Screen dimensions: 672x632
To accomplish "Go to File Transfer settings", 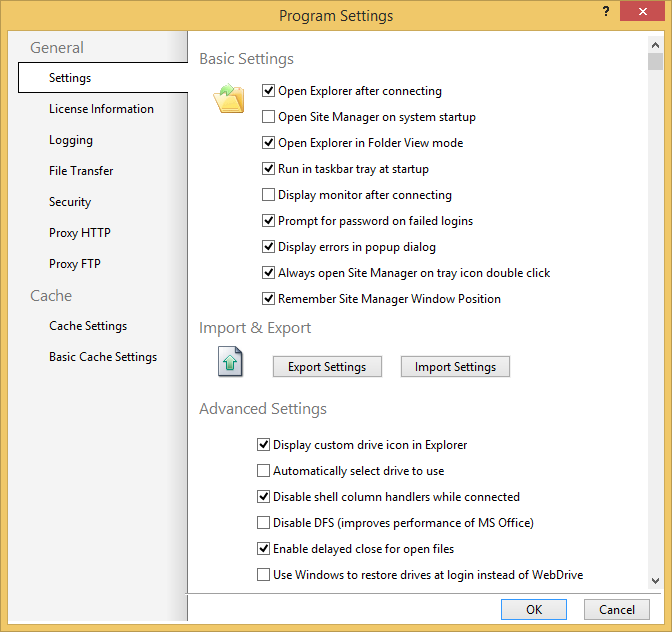I will (x=81, y=171).
